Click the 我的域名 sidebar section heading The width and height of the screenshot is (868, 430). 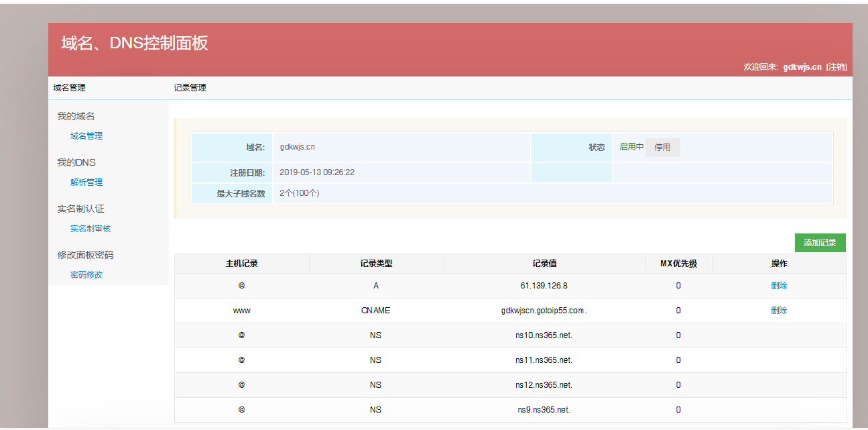[x=76, y=117]
